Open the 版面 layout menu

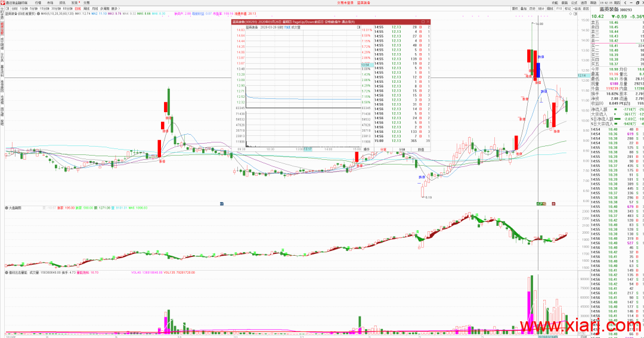(x=565, y=2)
